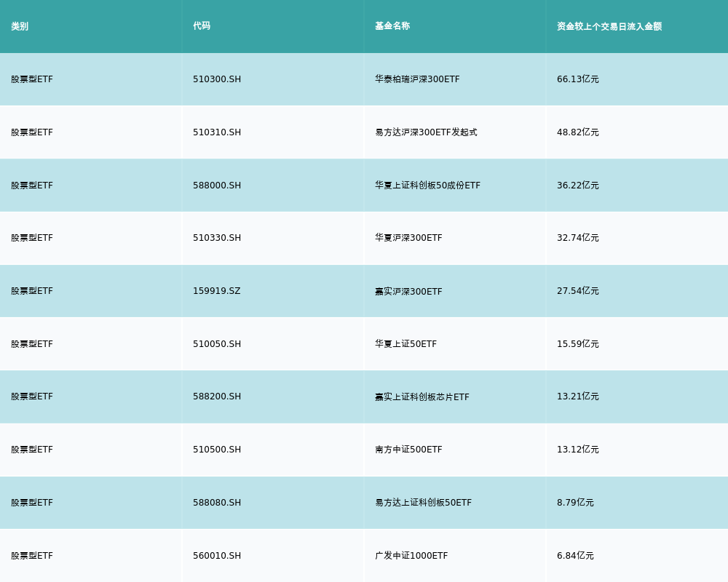Click 华夏上证科创板50成份ETF name
Screen dimensions: 728x582
[x=427, y=186]
